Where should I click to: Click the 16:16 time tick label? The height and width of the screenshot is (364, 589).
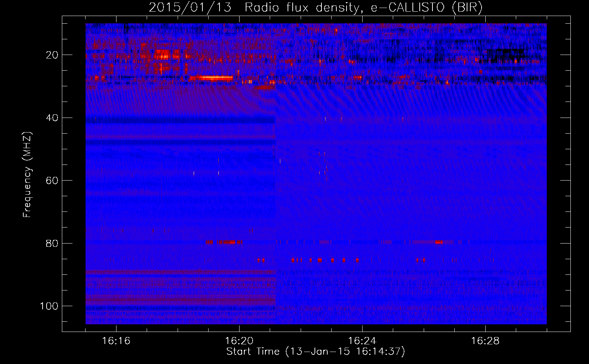click(116, 341)
